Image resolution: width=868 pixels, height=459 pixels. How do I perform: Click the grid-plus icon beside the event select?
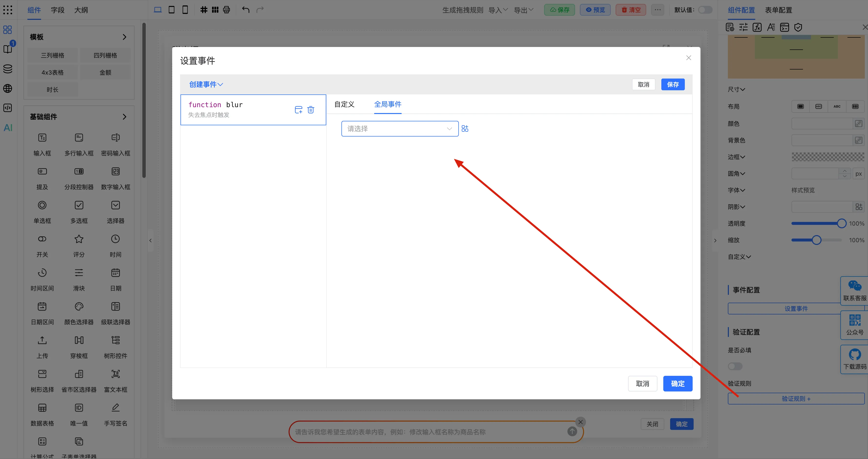[465, 129]
